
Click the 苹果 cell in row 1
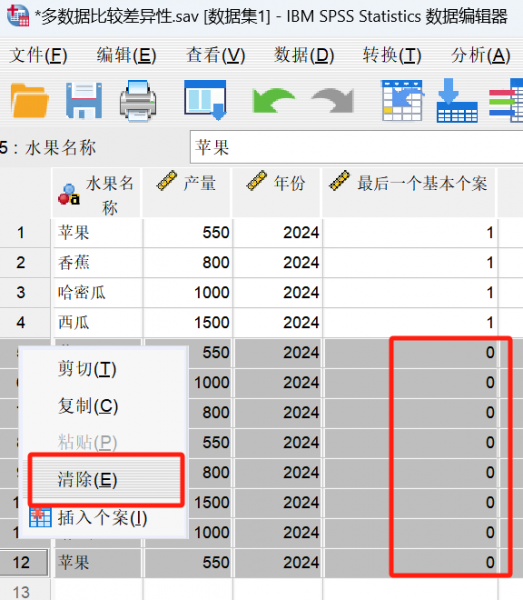[98, 233]
